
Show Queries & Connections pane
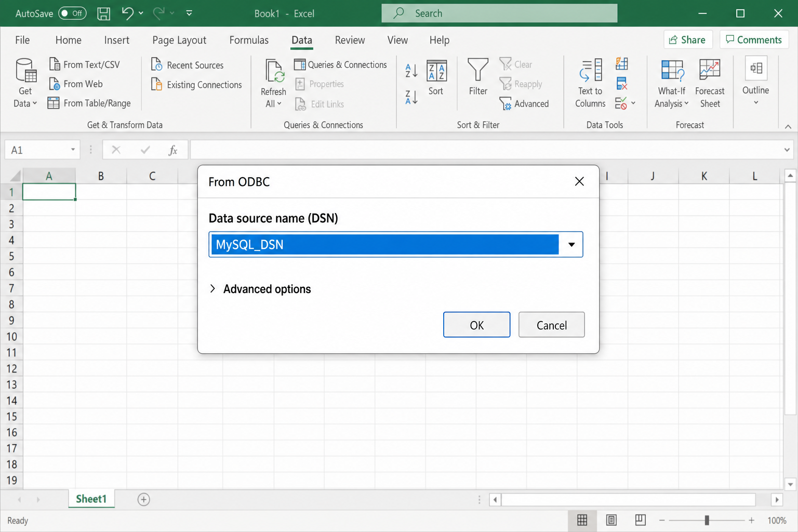(x=340, y=64)
